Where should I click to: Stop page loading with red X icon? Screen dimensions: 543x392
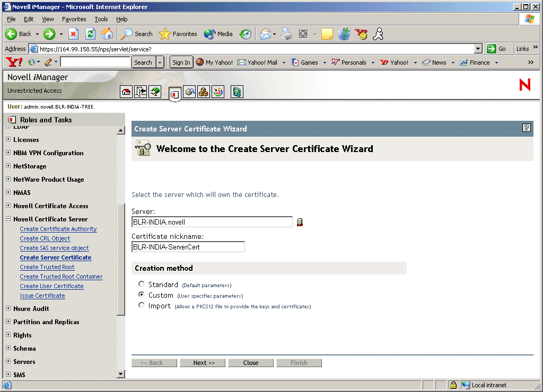click(73, 34)
